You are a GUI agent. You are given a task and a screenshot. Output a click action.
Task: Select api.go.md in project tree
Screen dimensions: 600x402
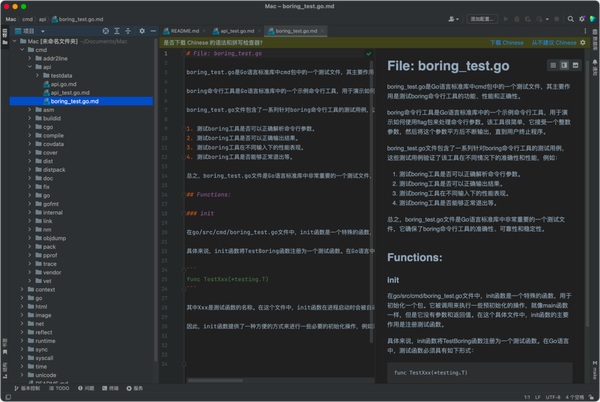(64, 84)
